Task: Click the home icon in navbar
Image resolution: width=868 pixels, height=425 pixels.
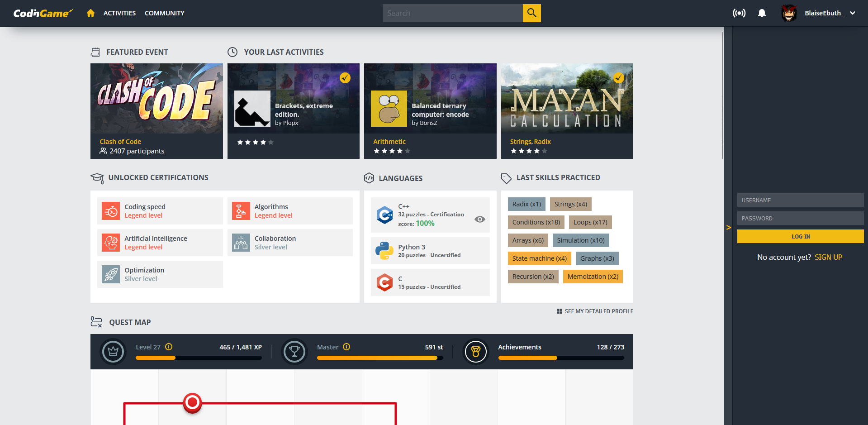Action: (90, 13)
